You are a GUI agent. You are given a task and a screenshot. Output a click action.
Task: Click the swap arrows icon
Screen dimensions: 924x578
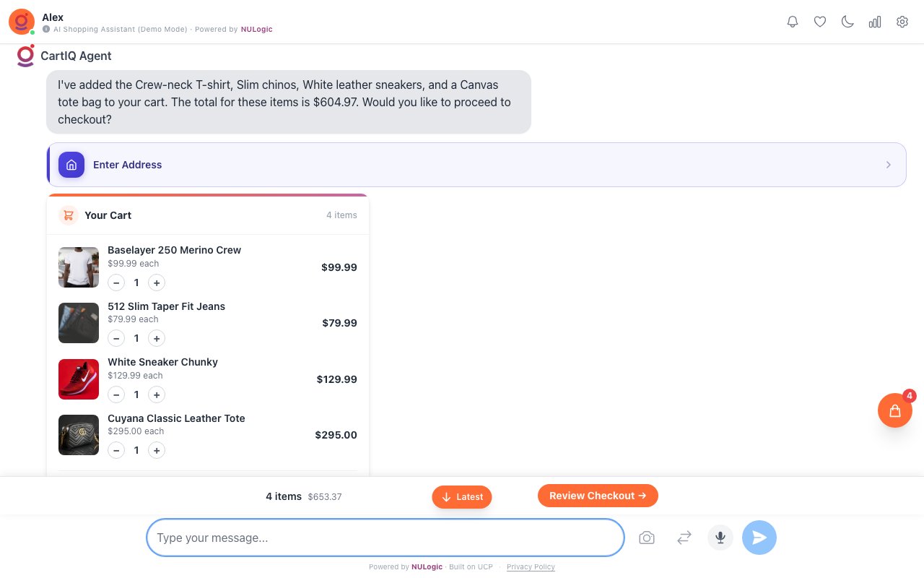click(x=684, y=538)
